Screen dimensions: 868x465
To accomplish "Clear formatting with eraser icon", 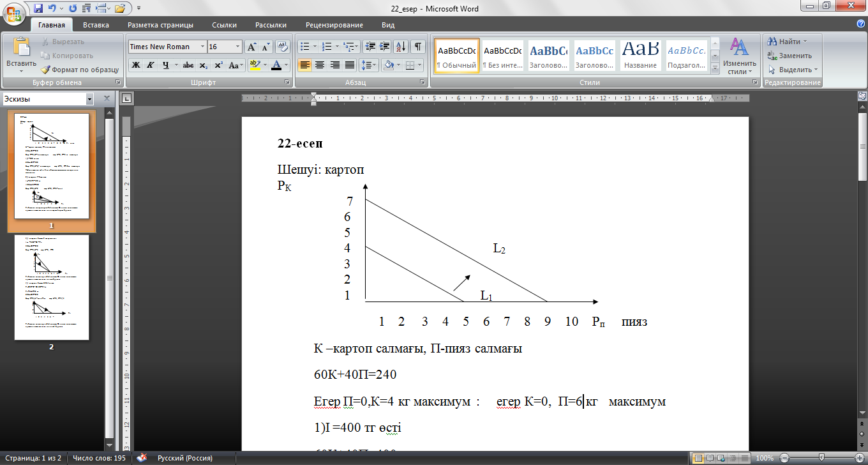I will pyautogui.click(x=283, y=47).
